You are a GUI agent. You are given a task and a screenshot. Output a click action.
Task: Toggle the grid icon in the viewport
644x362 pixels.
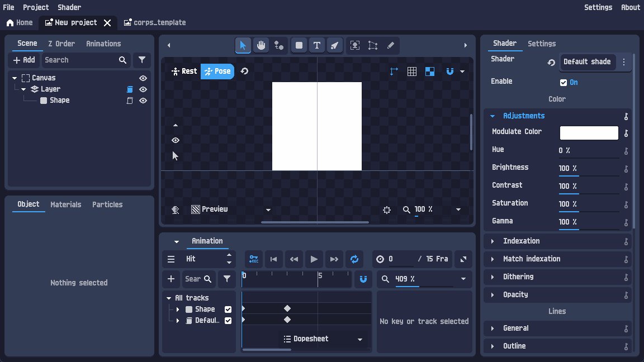[412, 72]
